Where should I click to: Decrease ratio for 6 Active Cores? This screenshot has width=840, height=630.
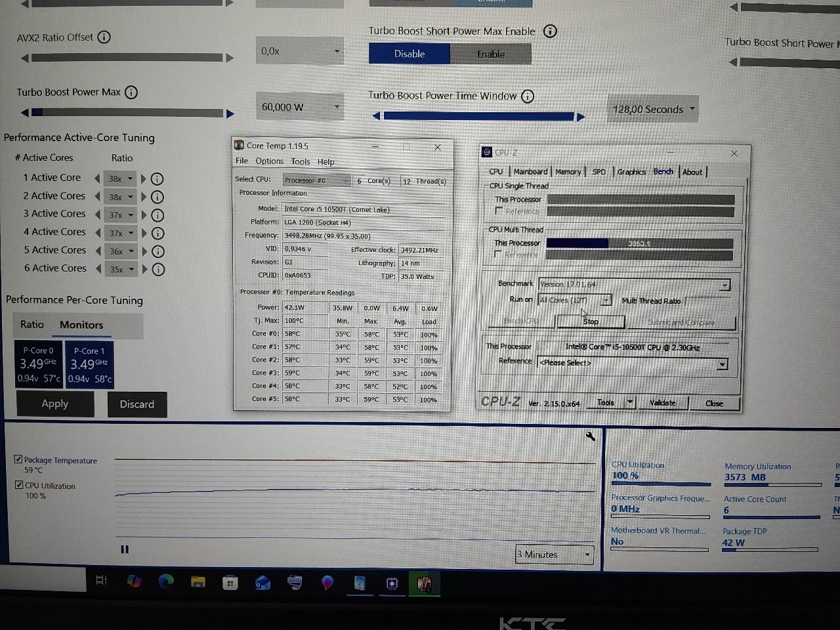click(x=99, y=268)
